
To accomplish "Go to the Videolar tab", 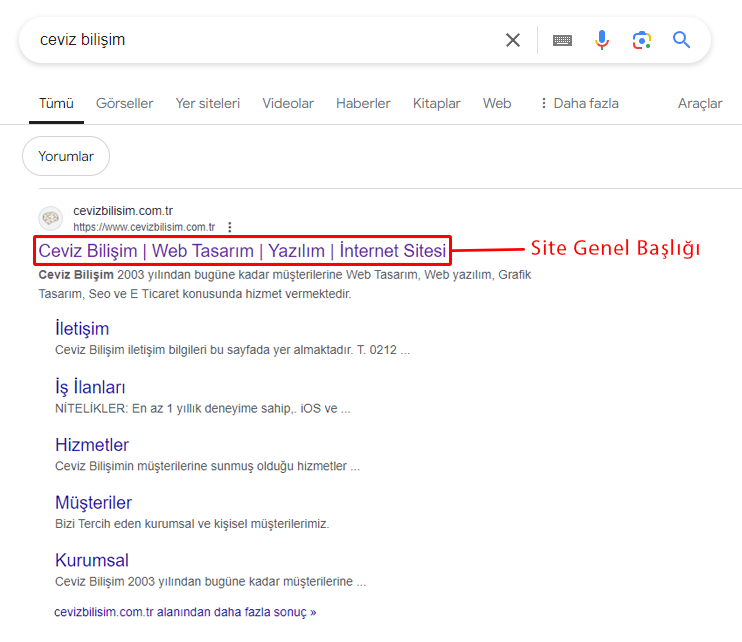I will click(288, 103).
